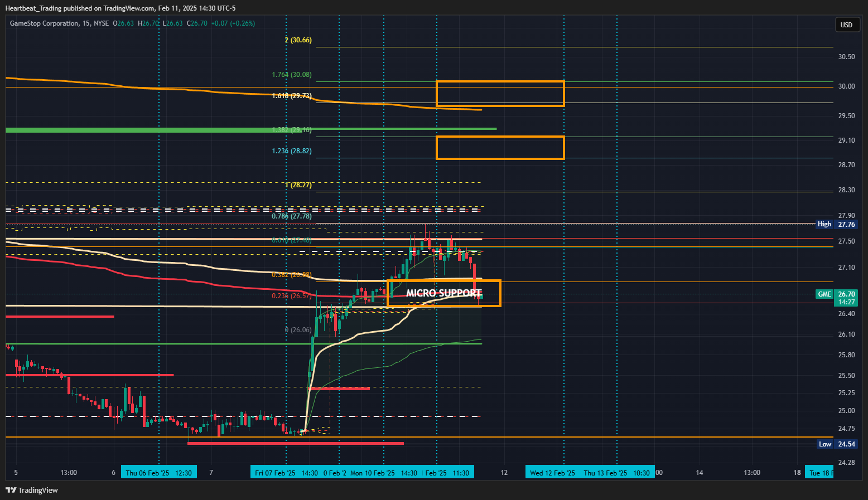Image resolution: width=868 pixels, height=500 pixels.
Task: Click the high value H26.70 in legend
Action: click(x=148, y=23)
